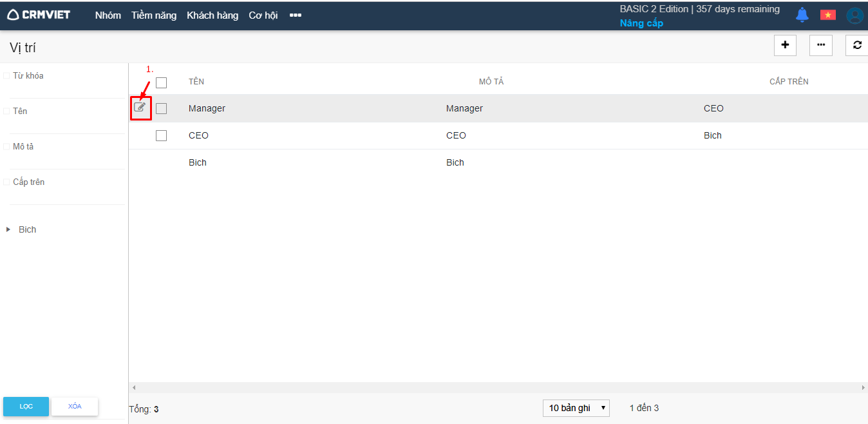Expand the Bich tree node
Viewport: 868px width, 424px height.
click(x=8, y=229)
